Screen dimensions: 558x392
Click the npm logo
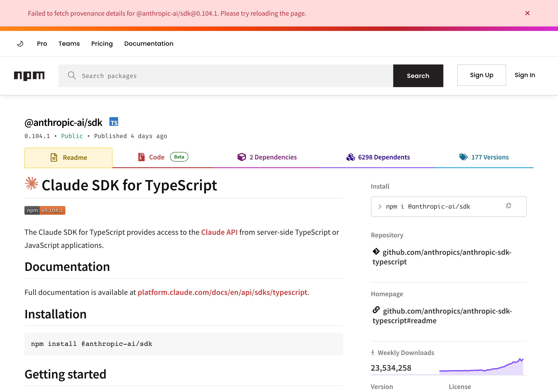29,76
